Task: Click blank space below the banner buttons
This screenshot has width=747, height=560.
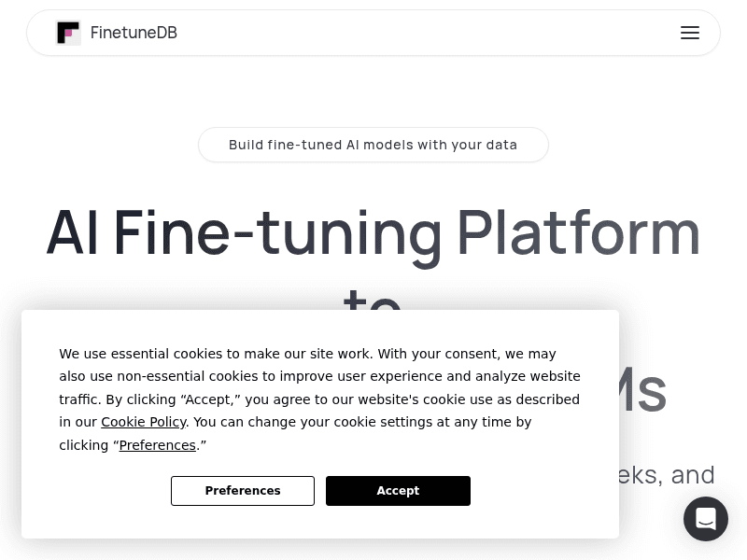Action: tap(320, 523)
